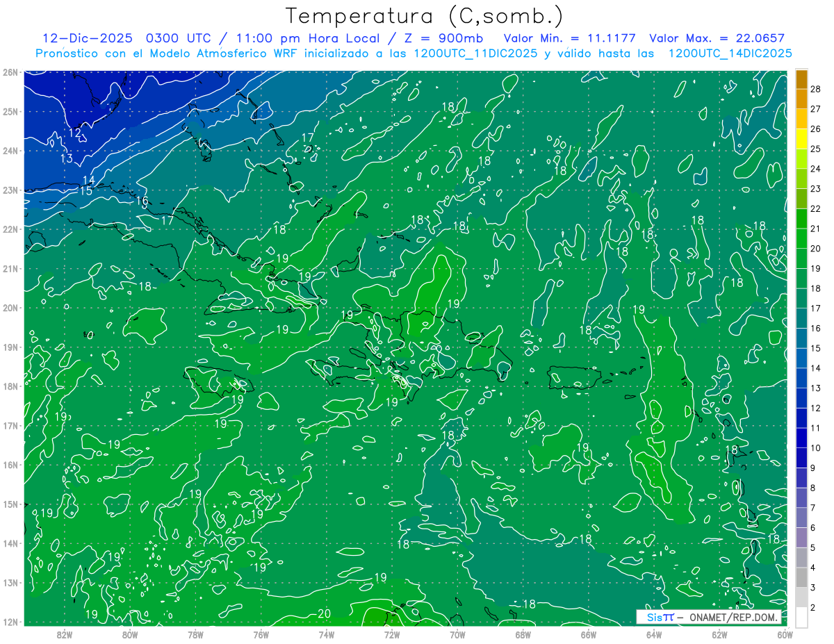Image resolution: width=834 pixels, height=644 pixels.
Task: Click the 20N latitude axis label
Action: point(10,307)
